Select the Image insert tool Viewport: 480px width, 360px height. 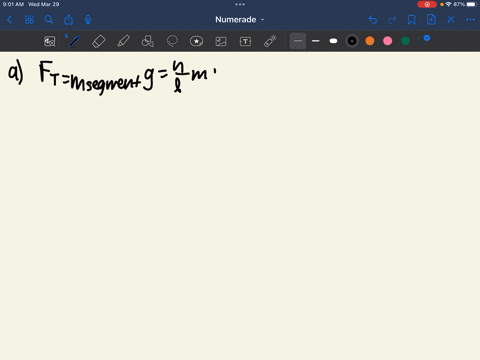pos(221,41)
